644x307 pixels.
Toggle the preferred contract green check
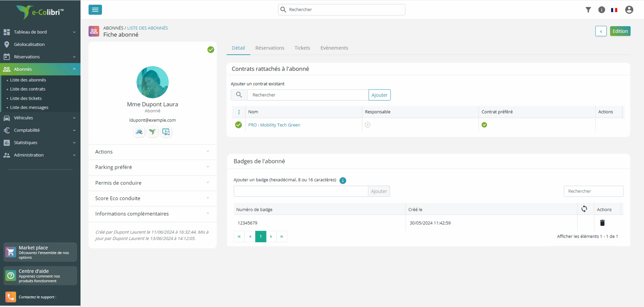(x=484, y=125)
